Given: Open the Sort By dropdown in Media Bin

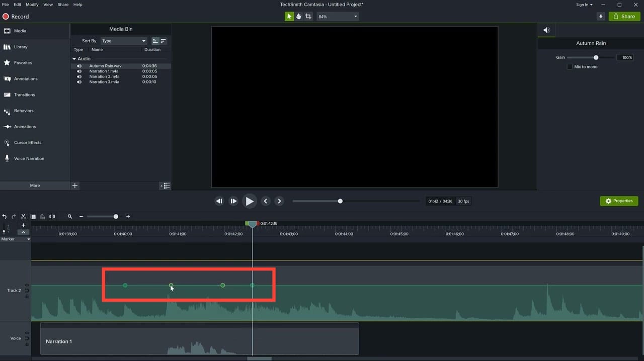Looking at the screenshot, I should click(x=123, y=41).
